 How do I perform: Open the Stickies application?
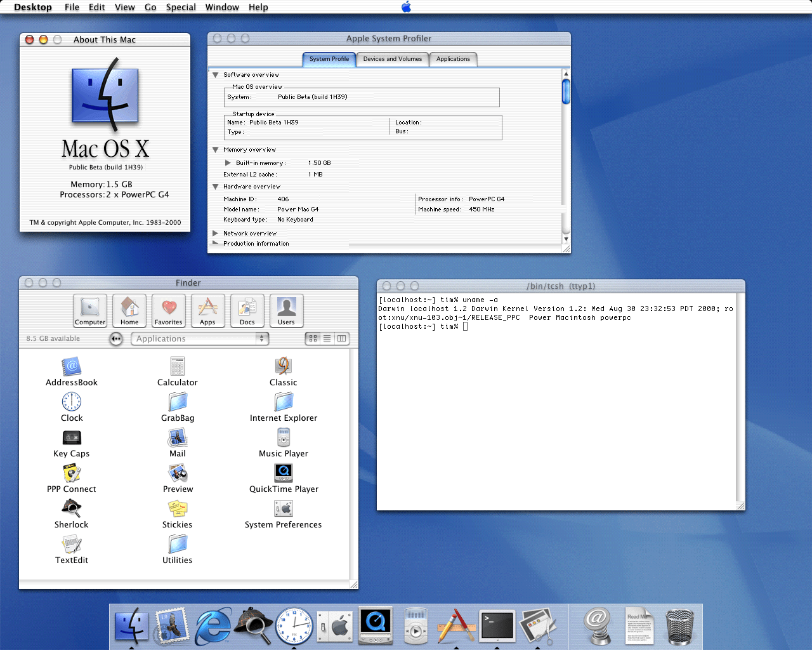point(177,508)
